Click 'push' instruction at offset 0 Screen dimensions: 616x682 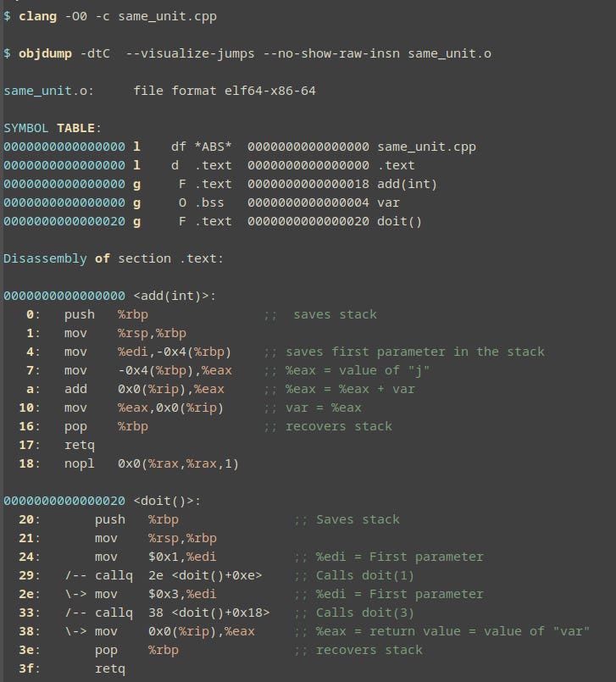point(79,315)
